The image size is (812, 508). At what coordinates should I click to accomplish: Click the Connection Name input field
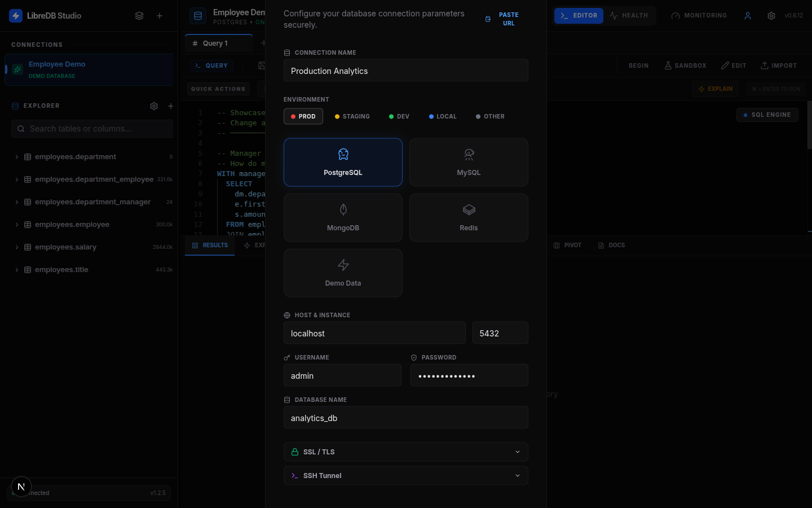[x=406, y=71]
